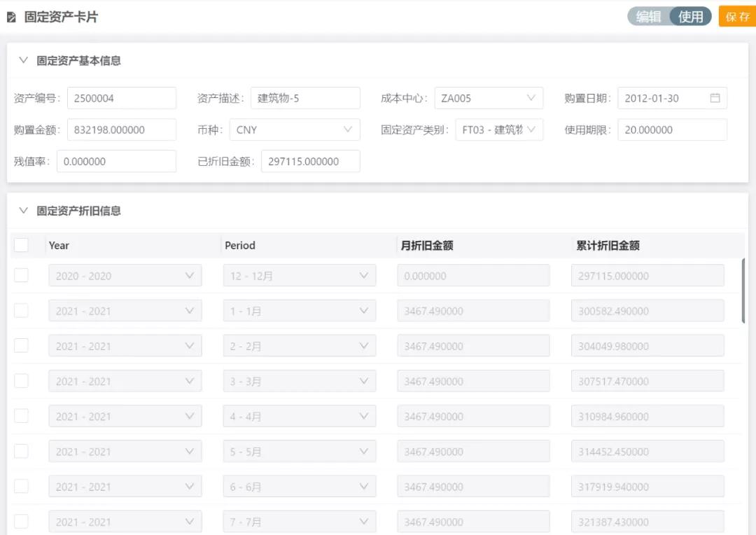Click the 资产编号 input field

point(120,98)
